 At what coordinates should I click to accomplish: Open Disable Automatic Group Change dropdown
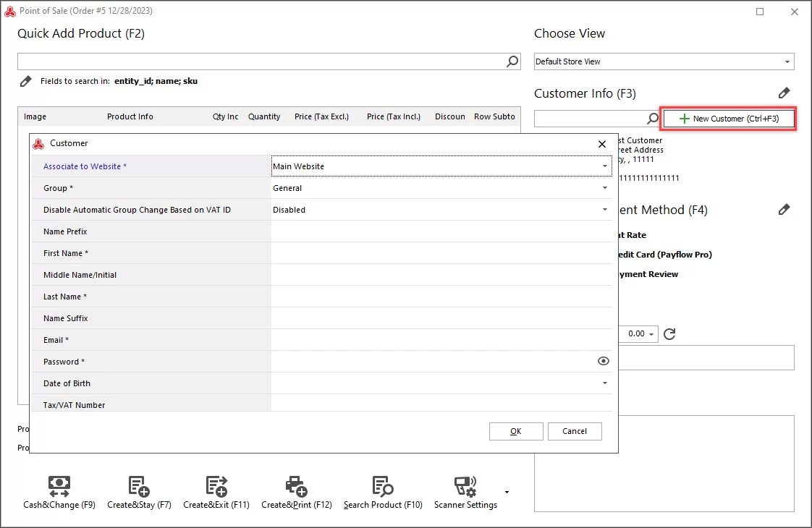coord(605,210)
